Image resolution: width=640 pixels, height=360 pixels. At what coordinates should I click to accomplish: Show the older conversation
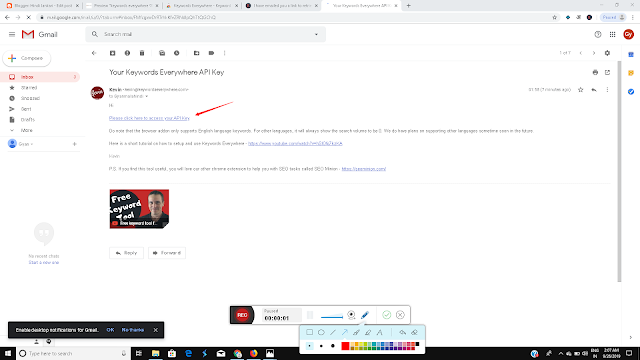(594, 53)
